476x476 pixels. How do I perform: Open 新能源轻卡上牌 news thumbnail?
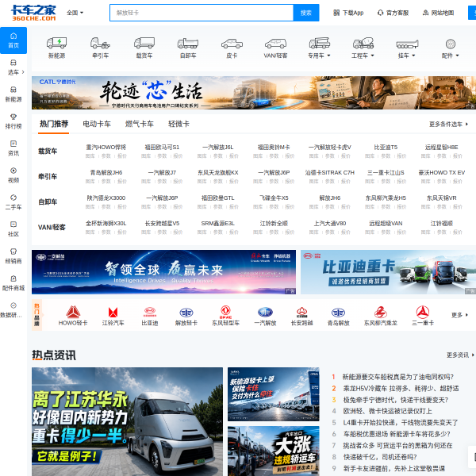[x=273, y=394]
